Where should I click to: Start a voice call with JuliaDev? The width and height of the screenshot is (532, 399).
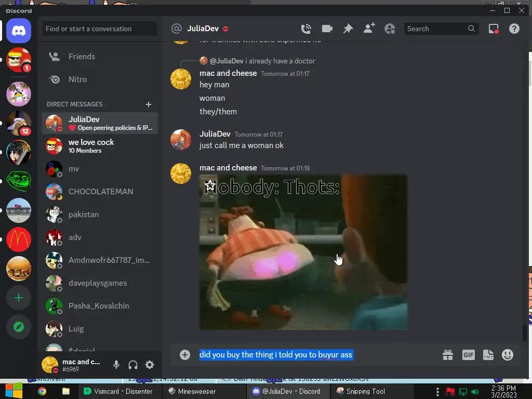click(306, 29)
